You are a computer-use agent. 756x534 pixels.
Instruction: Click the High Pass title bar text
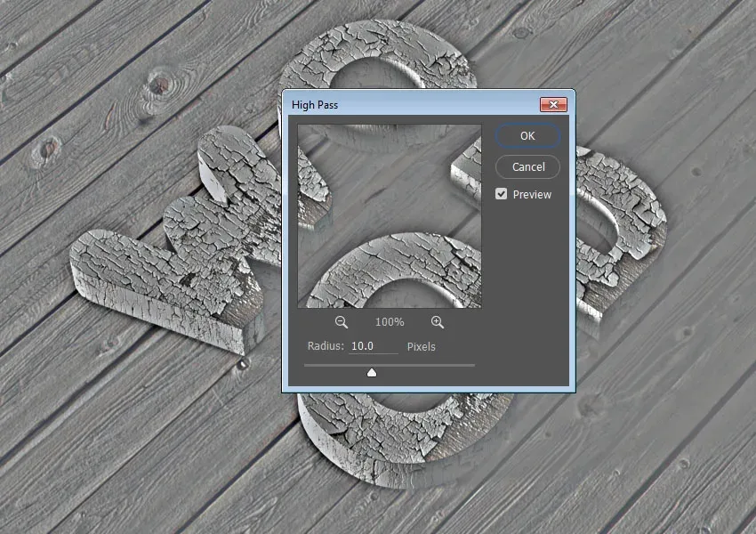click(x=314, y=105)
